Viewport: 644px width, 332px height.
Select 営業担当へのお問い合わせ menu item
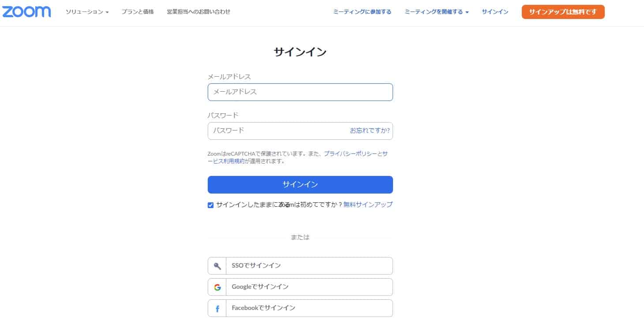[198, 12]
